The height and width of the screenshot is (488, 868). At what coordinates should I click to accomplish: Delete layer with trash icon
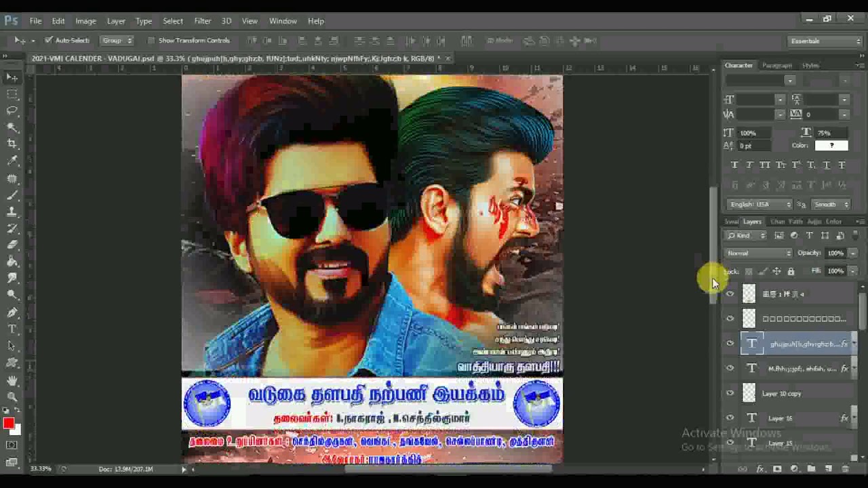[845, 469]
